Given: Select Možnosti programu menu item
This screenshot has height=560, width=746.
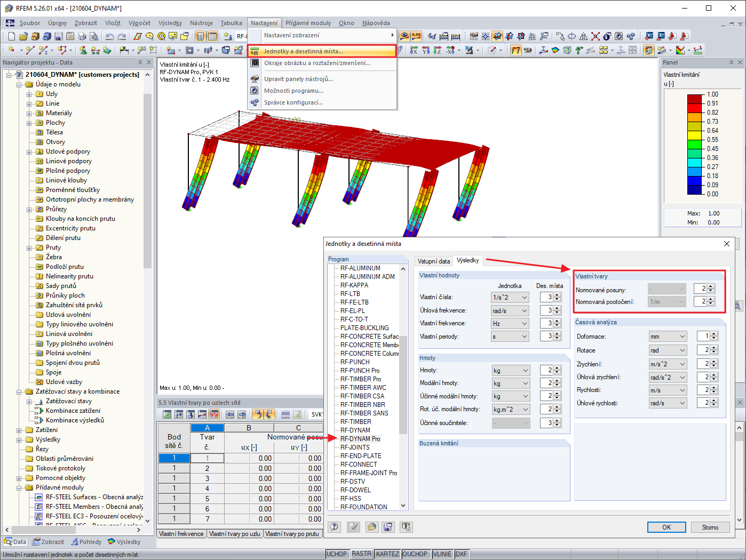Looking at the screenshot, I should click(322, 91).
